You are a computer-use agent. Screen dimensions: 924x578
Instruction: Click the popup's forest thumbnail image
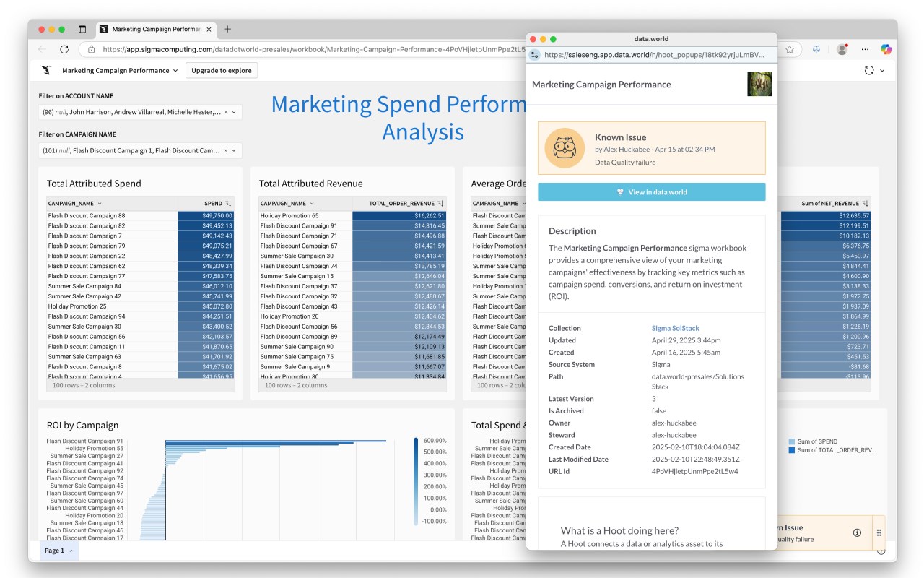point(759,84)
